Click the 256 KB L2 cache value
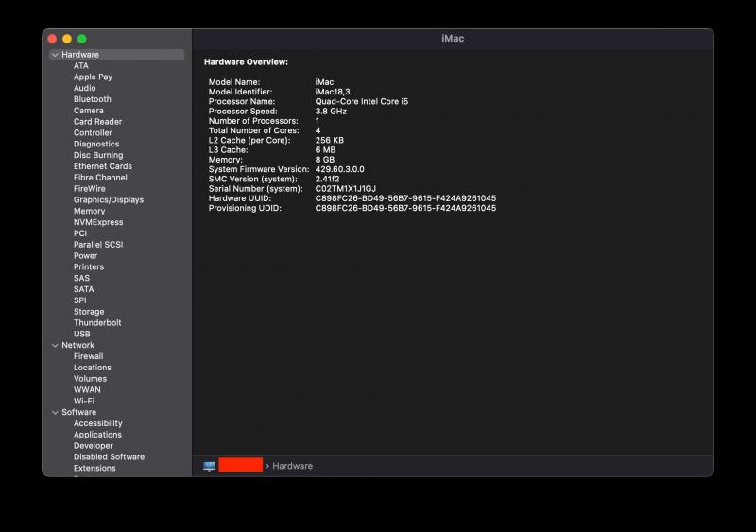This screenshot has width=756, height=532. (x=329, y=141)
